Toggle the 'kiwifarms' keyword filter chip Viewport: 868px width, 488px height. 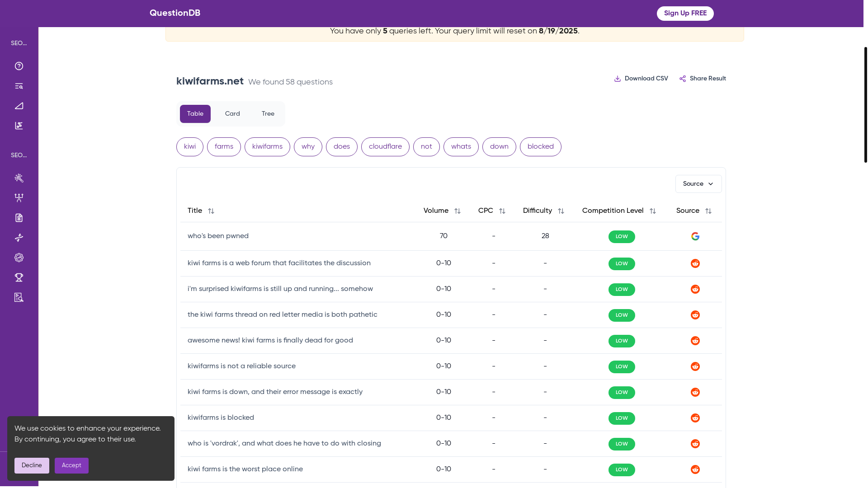tap(267, 147)
